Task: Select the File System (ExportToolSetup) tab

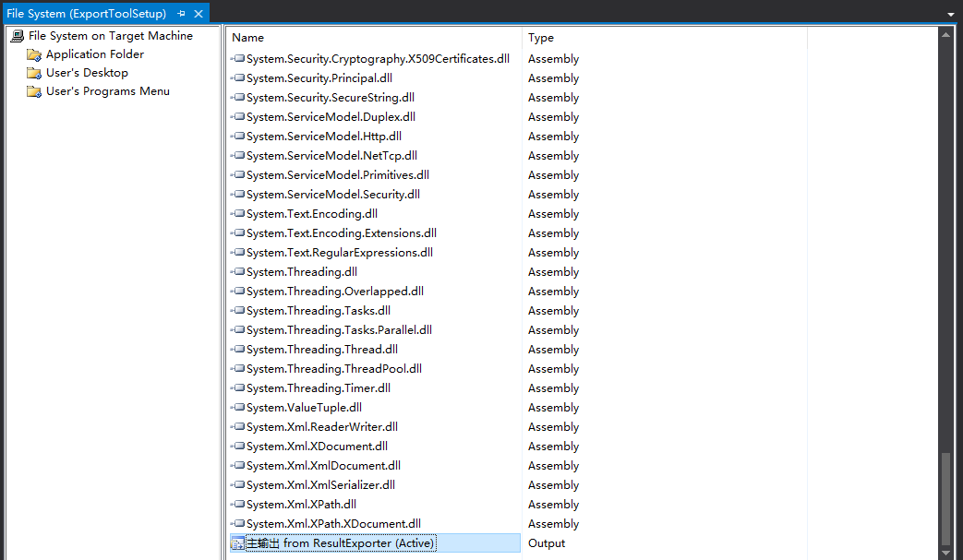Action: [x=86, y=14]
